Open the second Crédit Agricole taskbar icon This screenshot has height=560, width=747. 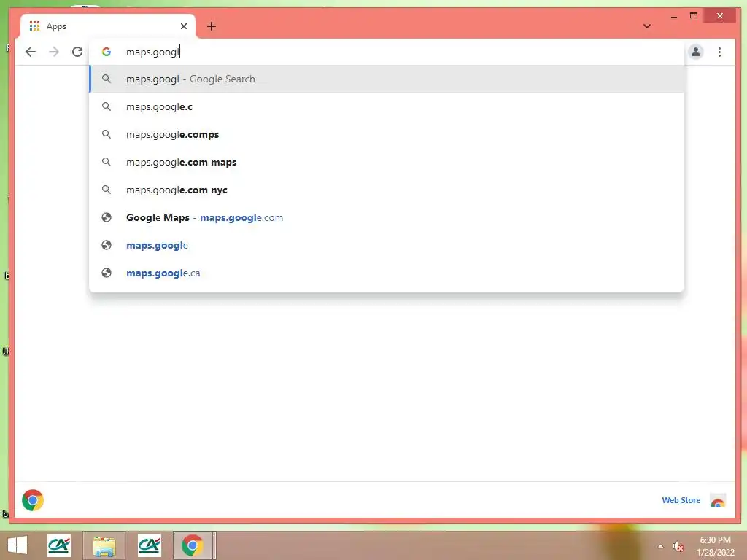149,545
